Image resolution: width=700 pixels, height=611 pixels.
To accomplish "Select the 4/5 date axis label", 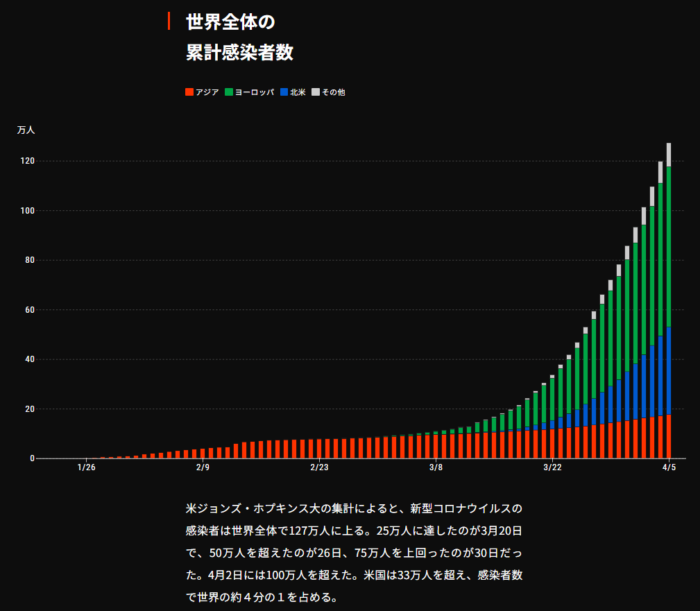I will tap(669, 467).
